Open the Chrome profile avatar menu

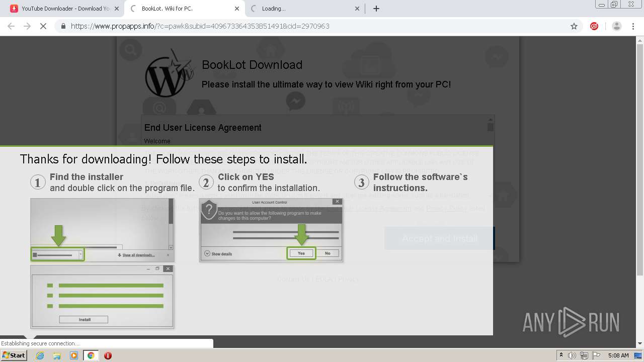[x=616, y=26]
